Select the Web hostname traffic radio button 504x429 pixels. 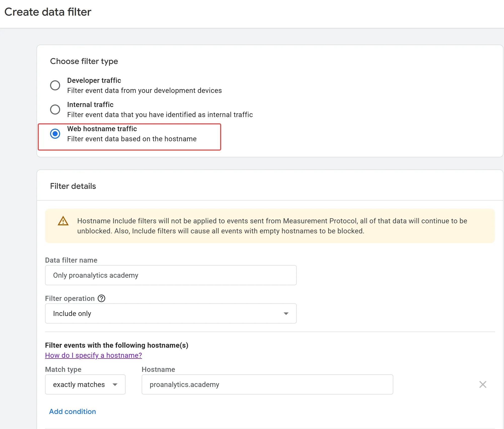(x=55, y=134)
